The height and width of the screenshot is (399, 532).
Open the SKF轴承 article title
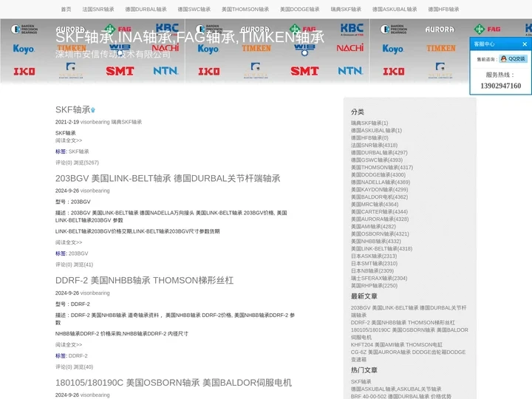click(73, 109)
